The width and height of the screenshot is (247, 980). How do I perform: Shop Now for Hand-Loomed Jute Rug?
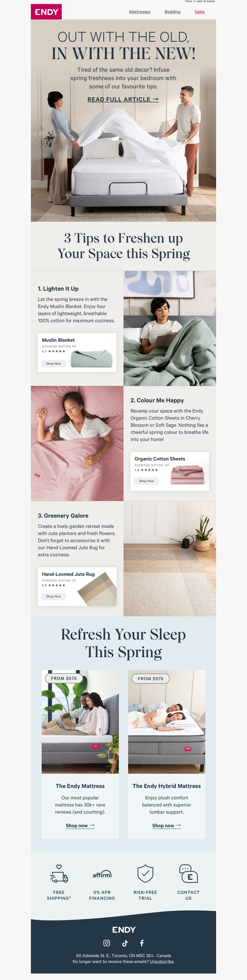(x=54, y=596)
